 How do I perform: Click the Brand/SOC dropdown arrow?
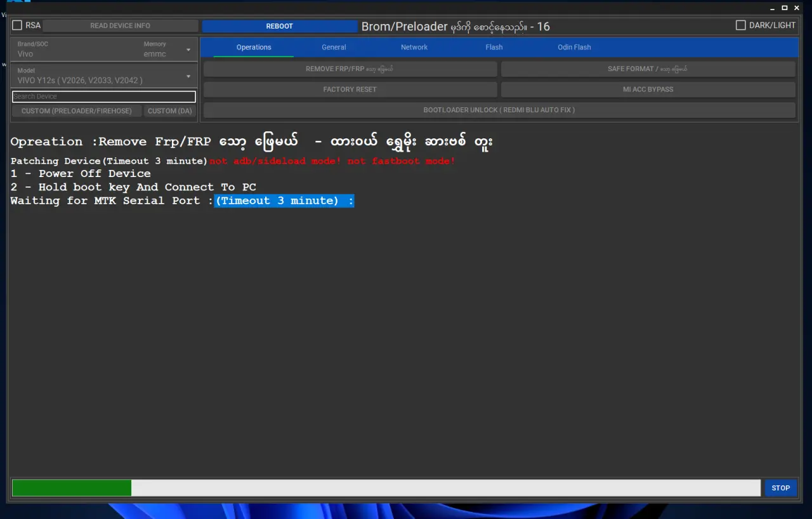tap(188, 50)
